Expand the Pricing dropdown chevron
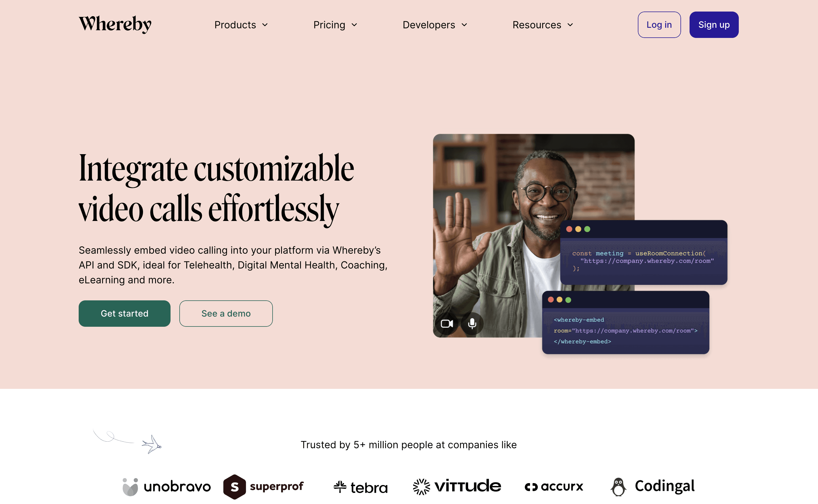Viewport: 818px width, 504px height. pyautogui.click(x=354, y=25)
